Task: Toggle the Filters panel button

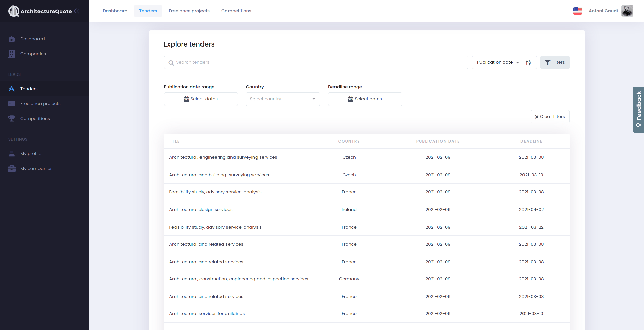Action: click(555, 62)
